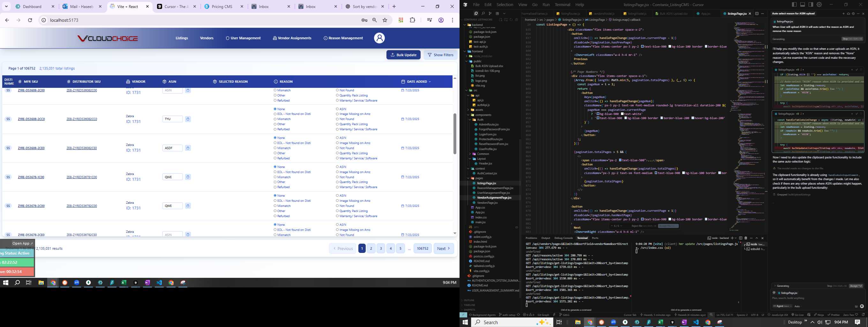Jump to last page 106752
This screenshot has height=327, width=868.
[423, 248]
